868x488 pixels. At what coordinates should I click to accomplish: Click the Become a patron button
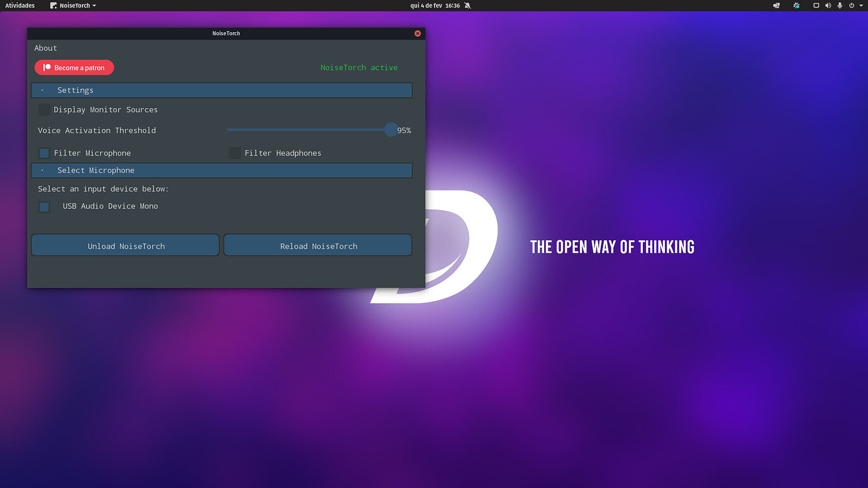click(74, 68)
